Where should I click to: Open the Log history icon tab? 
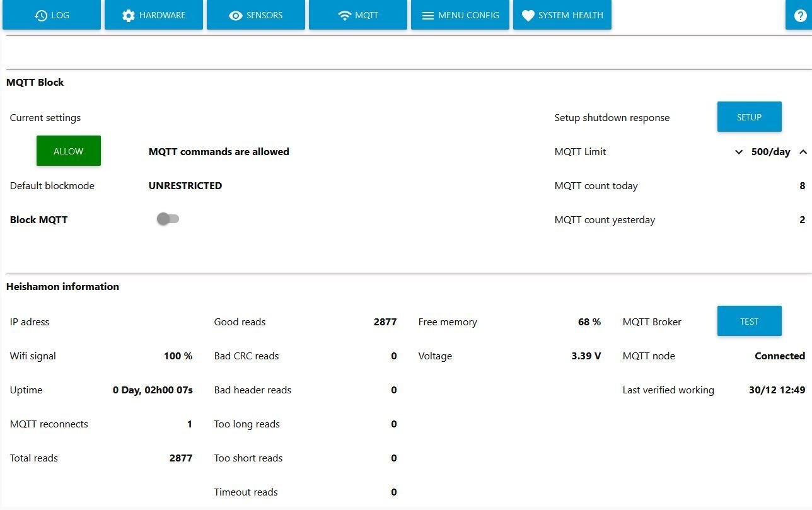coord(41,15)
